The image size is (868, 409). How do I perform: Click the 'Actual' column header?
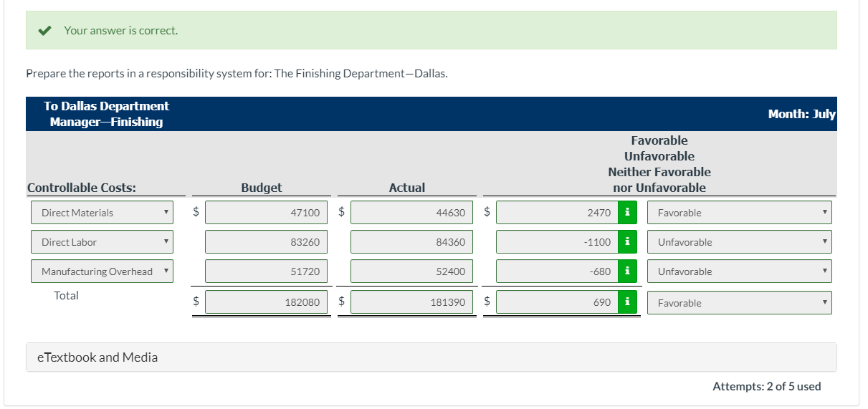point(407,188)
